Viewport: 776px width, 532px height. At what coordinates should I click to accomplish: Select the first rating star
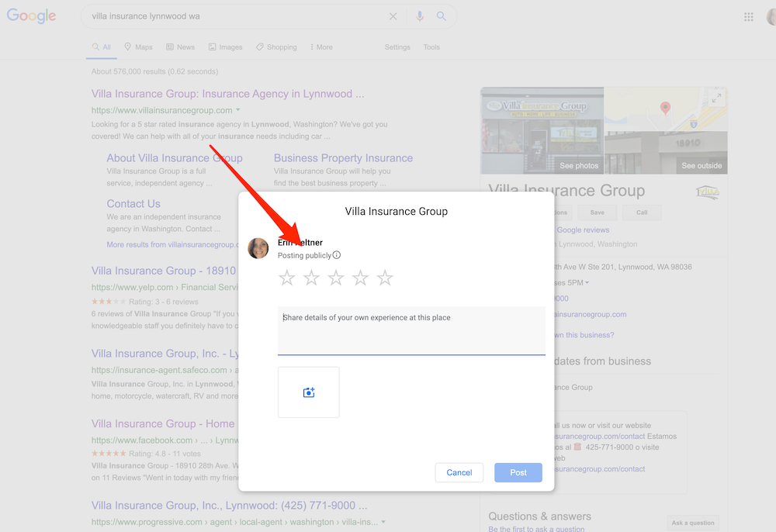coord(287,278)
